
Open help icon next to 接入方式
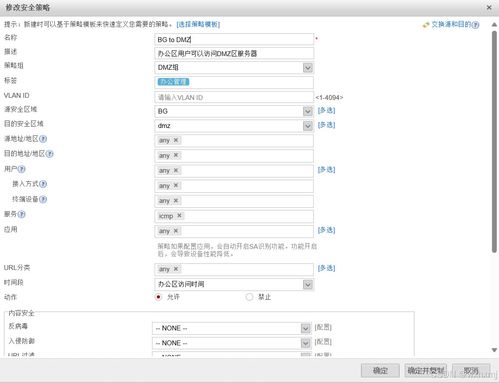click(43, 184)
